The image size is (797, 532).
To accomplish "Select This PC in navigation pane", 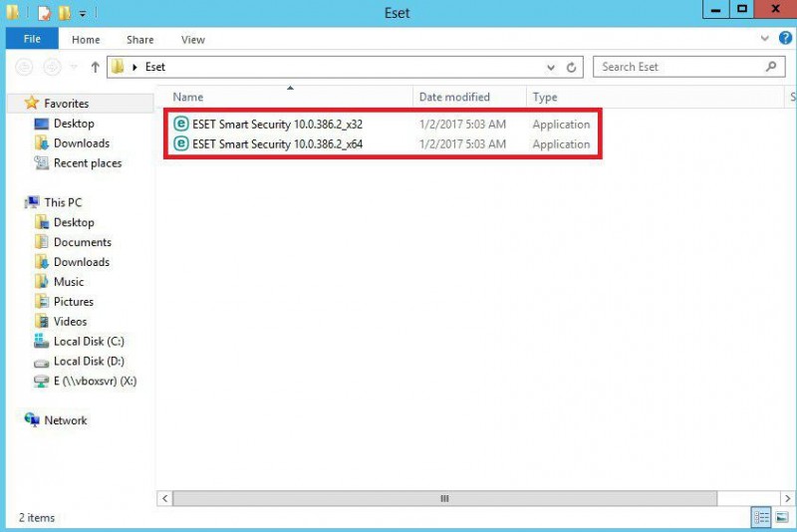I will (63, 202).
